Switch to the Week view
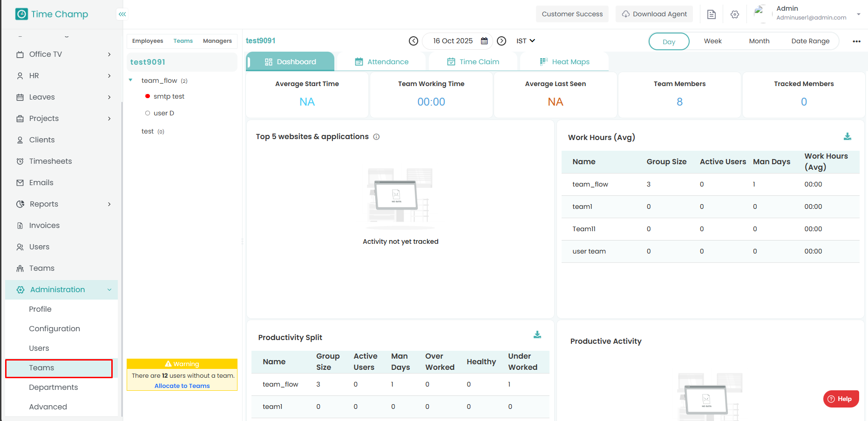 tap(712, 41)
